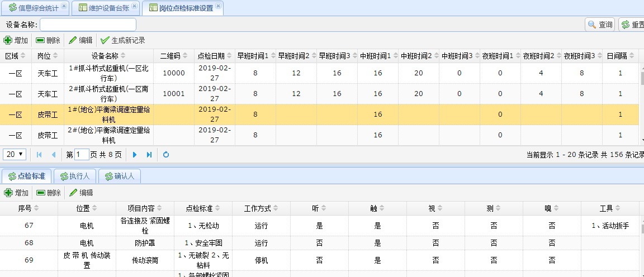
Task: Click 重置 reset button
Action: (x=632, y=25)
